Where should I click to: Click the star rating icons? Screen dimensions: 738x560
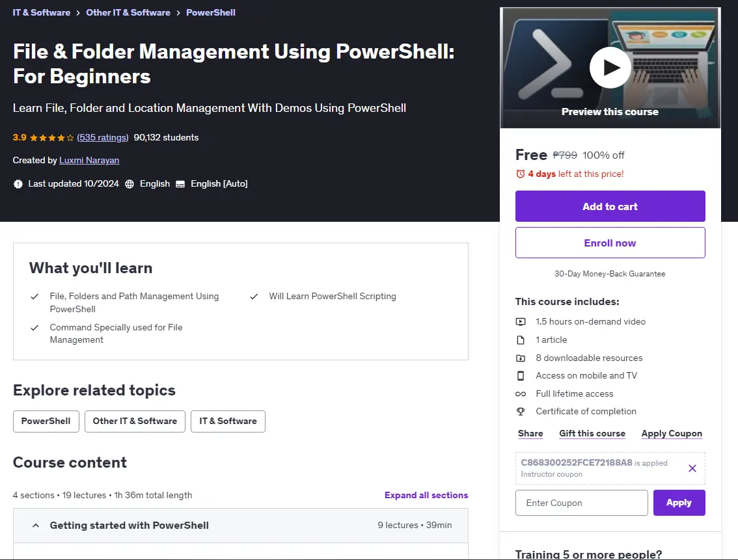click(x=52, y=138)
